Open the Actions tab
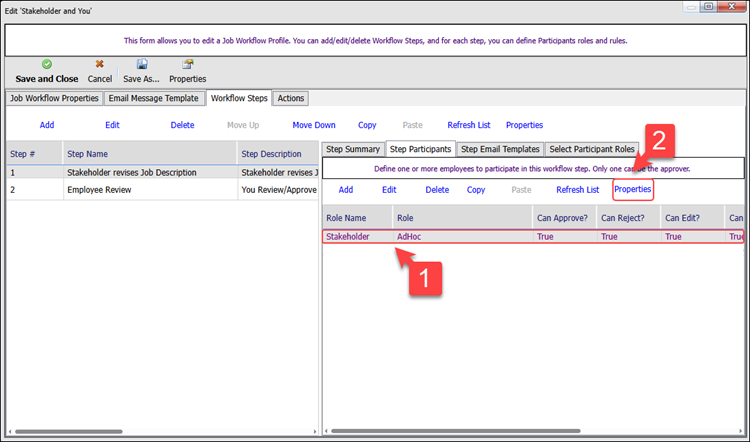 pyautogui.click(x=291, y=98)
